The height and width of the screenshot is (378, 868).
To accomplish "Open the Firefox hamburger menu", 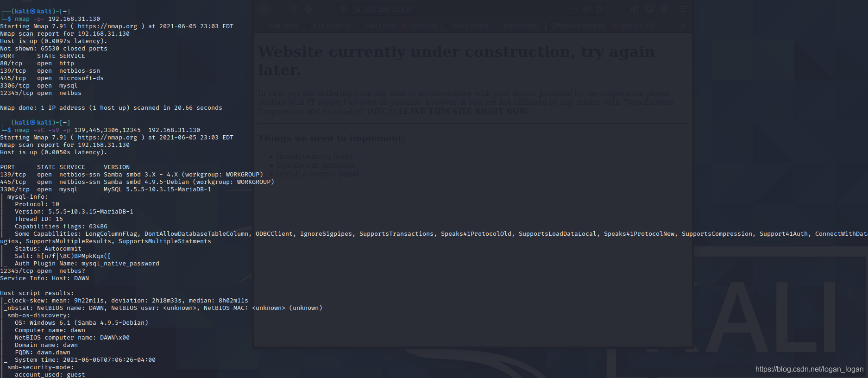I will (683, 9).
